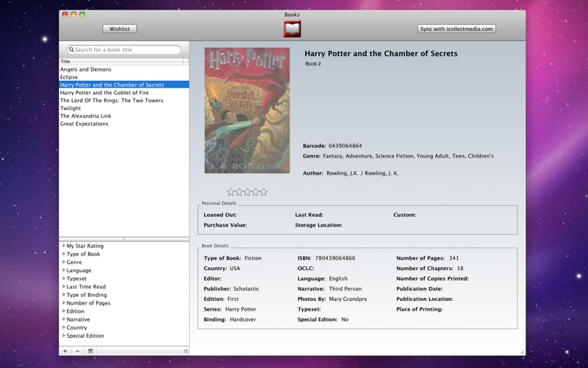The height and width of the screenshot is (368, 588).
Task: Click the Harry Potter cover image
Action: 247,110
